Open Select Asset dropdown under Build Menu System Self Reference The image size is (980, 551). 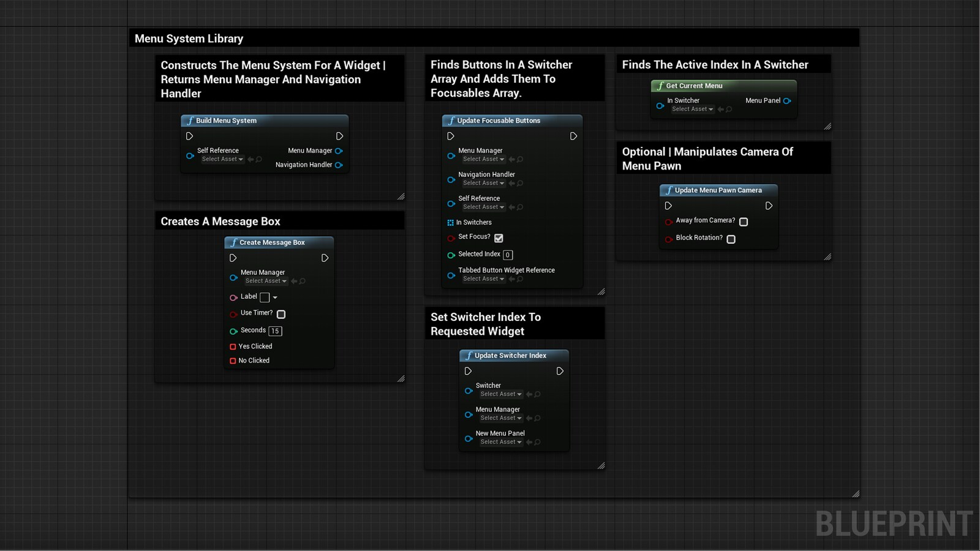(222, 159)
